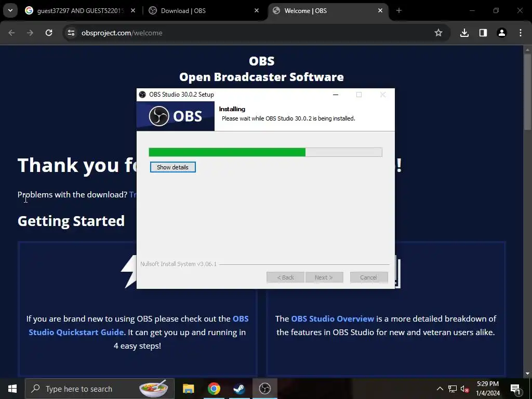This screenshot has height=399, width=532.
Task: View site information icon in address bar
Action: coord(71,33)
